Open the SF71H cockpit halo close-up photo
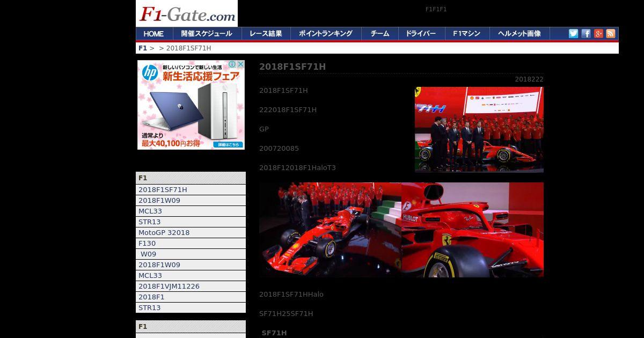 (473, 230)
